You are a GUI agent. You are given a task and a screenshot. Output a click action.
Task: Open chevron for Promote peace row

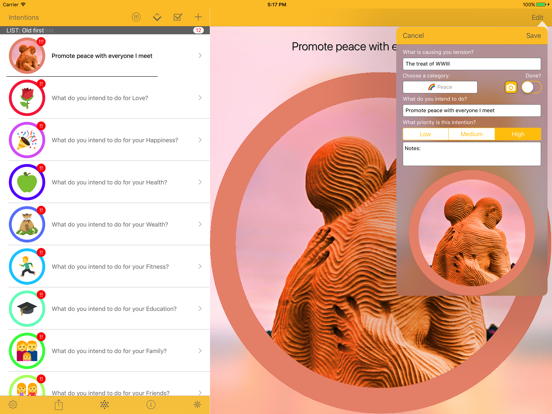(200, 56)
